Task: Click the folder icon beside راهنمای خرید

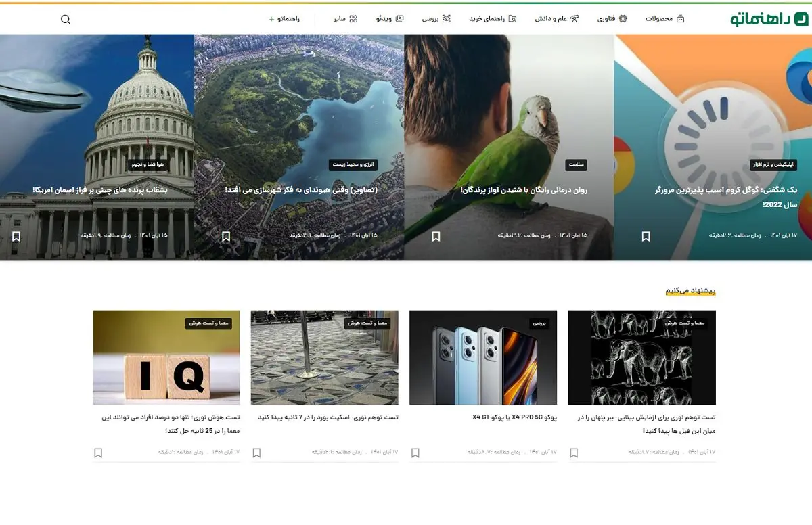Action: [512, 19]
